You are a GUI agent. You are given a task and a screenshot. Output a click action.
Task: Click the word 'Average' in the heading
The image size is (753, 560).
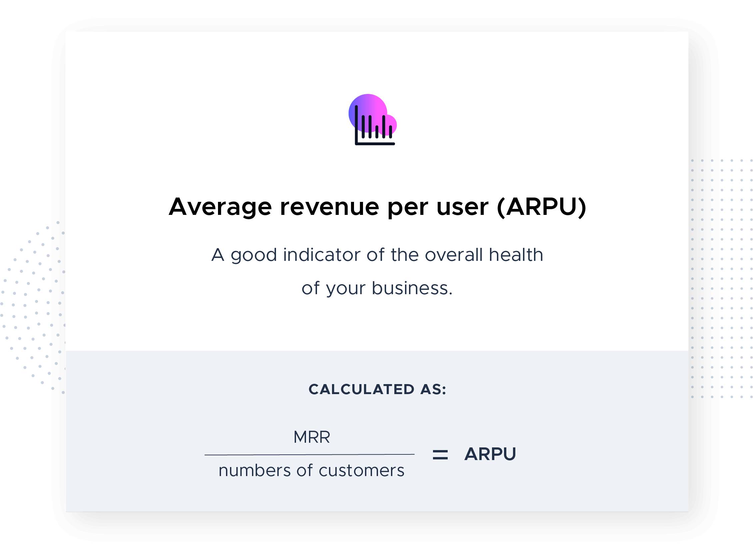coord(220,207)
